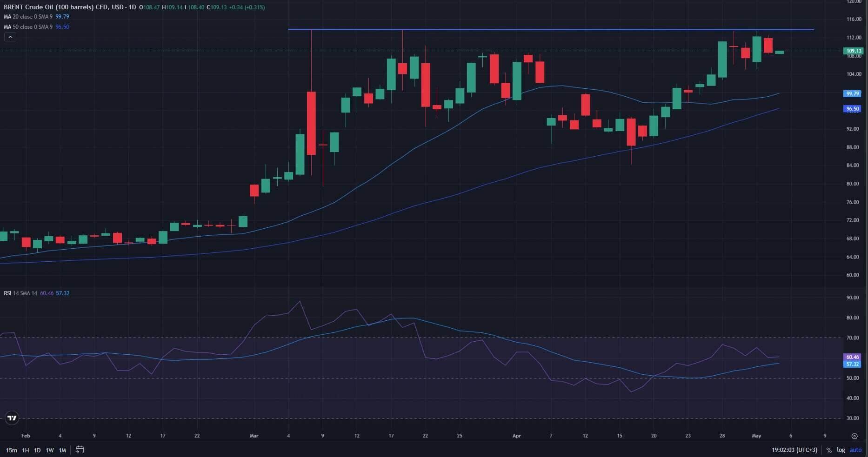Click the 116.00 price axis label
The width and height of the screenshot is (868, 457).
[x=854, y=20]
